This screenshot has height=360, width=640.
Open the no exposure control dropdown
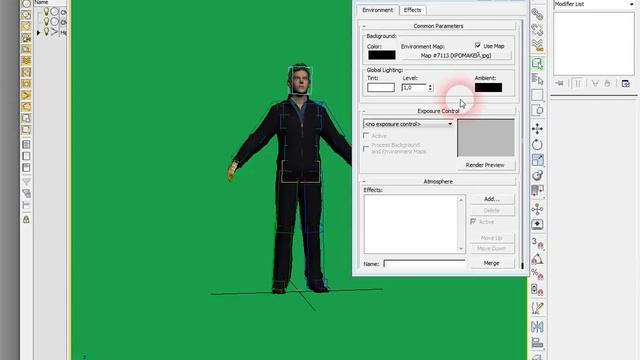(408, 124)
